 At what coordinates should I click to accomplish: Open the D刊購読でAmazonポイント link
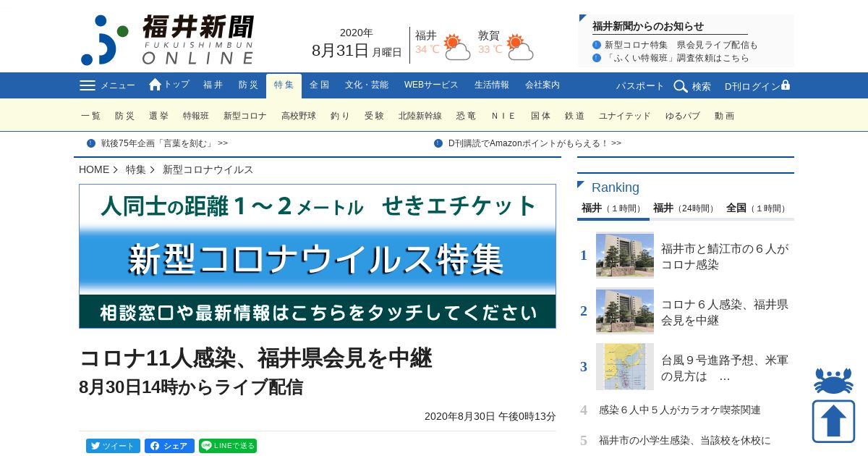pyautogui.click(x=535, y=143)
